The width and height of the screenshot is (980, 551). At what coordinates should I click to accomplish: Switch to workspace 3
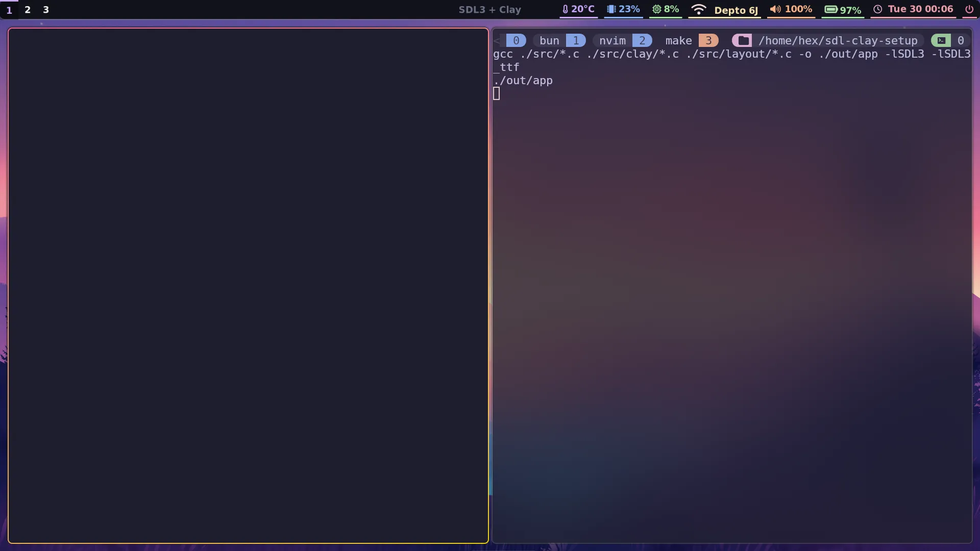coord(46,10)
